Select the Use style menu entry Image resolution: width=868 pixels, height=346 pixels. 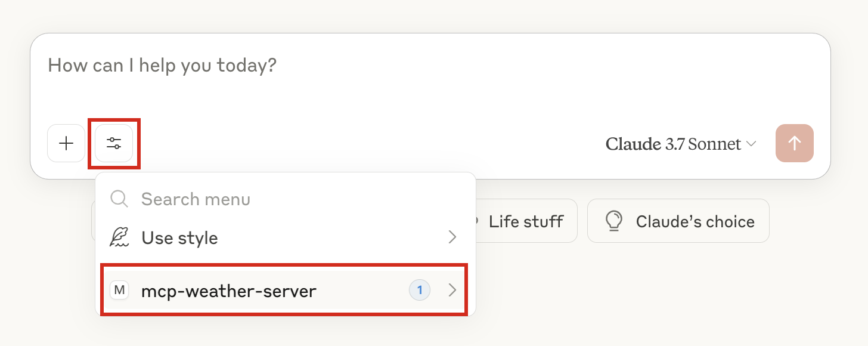click(x=286, y=237)
